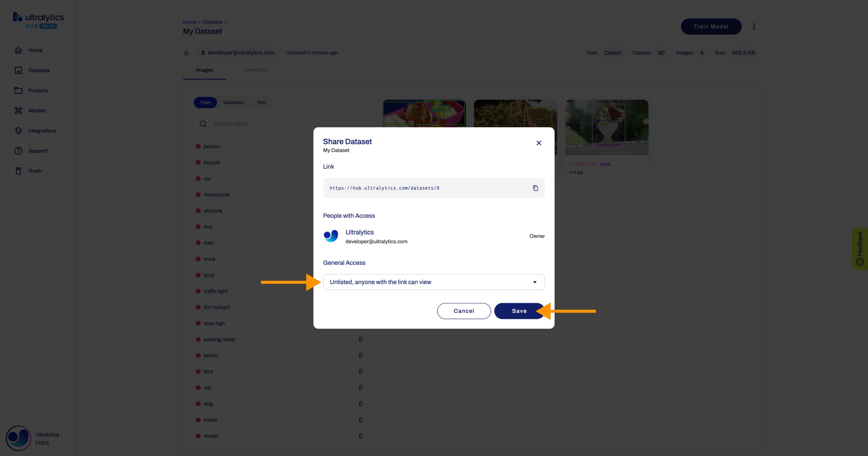
Task: Switch to the Overview tab
Action: point(256,69)
